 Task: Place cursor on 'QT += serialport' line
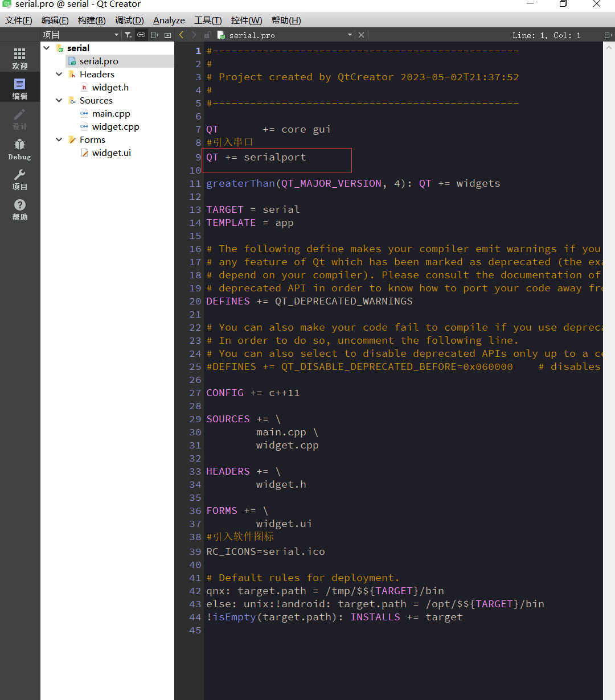256,158
